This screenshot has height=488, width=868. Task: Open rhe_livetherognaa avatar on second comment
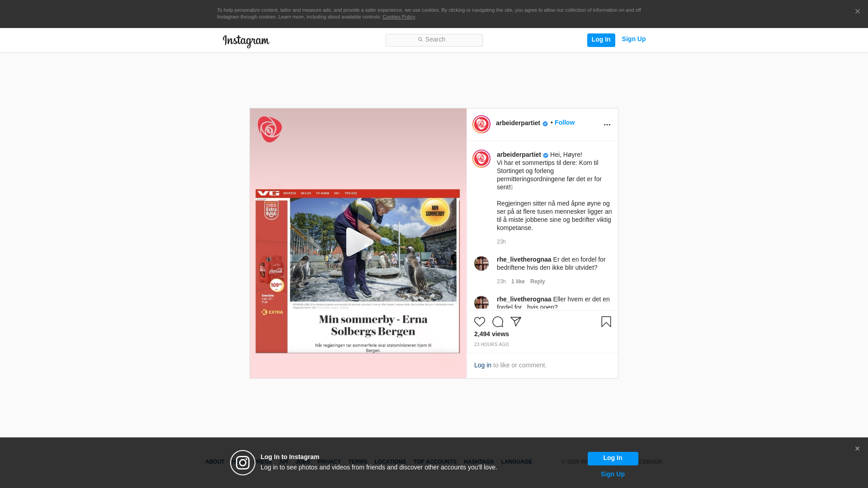481,303
